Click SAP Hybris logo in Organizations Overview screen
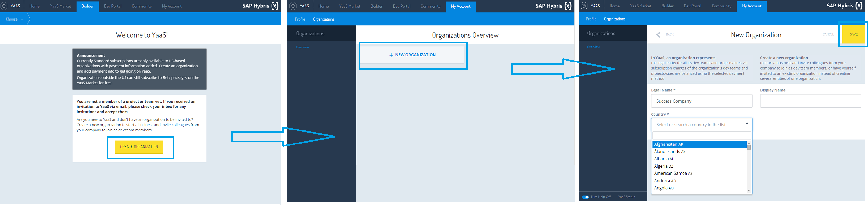 click(553, 6)
